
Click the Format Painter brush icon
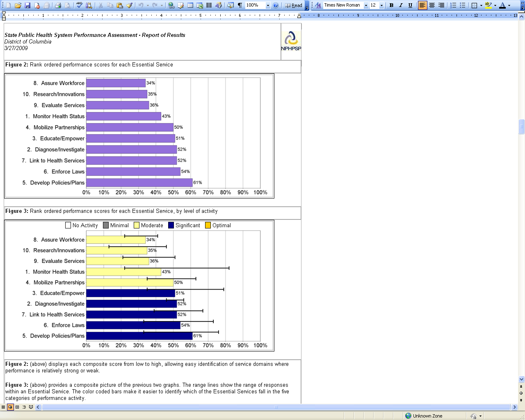[129, 5]
